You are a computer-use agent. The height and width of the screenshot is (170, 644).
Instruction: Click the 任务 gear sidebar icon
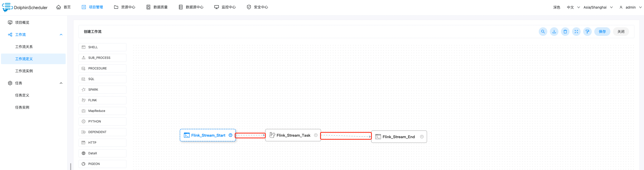(x=10, y=83)
